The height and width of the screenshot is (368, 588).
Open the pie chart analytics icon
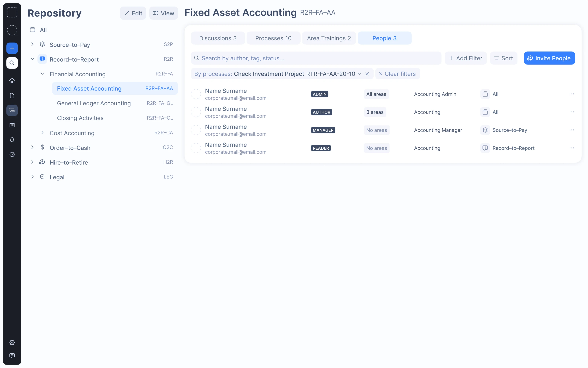pos(12,155)
